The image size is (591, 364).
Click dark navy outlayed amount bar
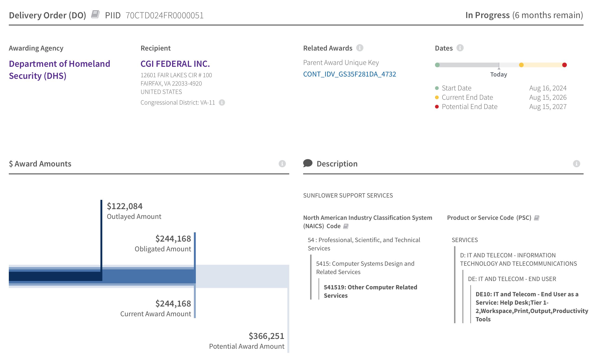pyautogui.click(x=55, y=276)
